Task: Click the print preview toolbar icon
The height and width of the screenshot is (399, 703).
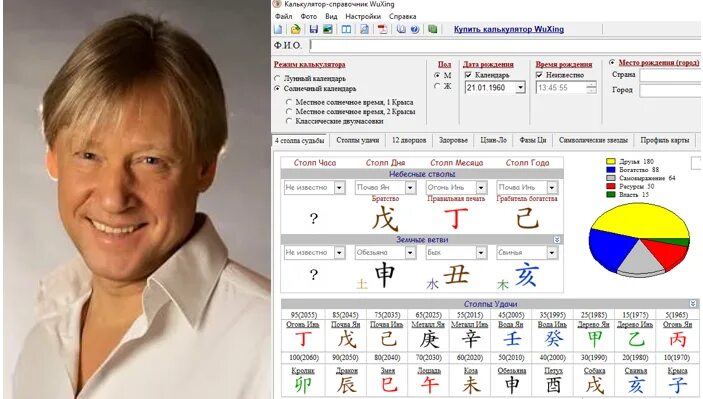Action: point(365,29)
